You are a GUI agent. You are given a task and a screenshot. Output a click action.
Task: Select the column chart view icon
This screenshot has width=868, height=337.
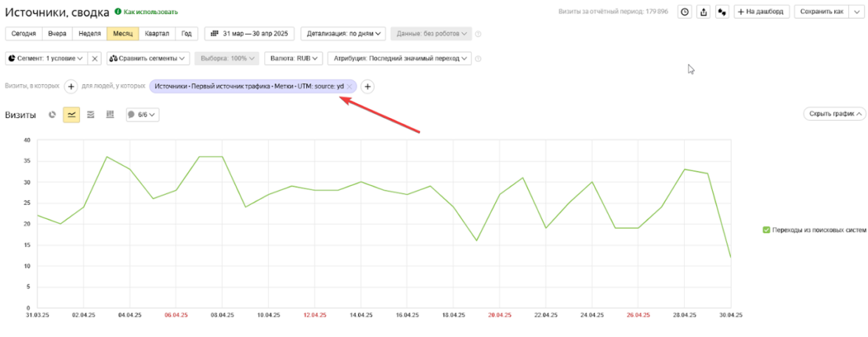click(x=110, y=114)
